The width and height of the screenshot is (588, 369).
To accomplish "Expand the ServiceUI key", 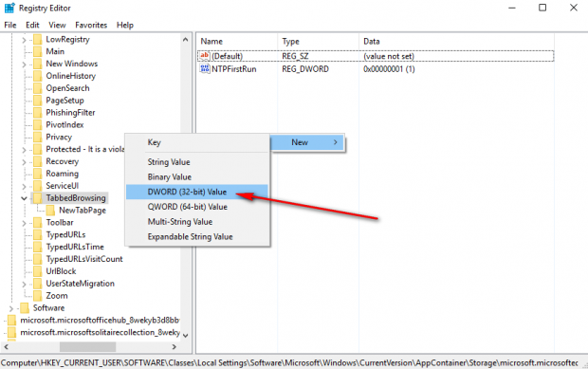I will click(x=24, y=186).
